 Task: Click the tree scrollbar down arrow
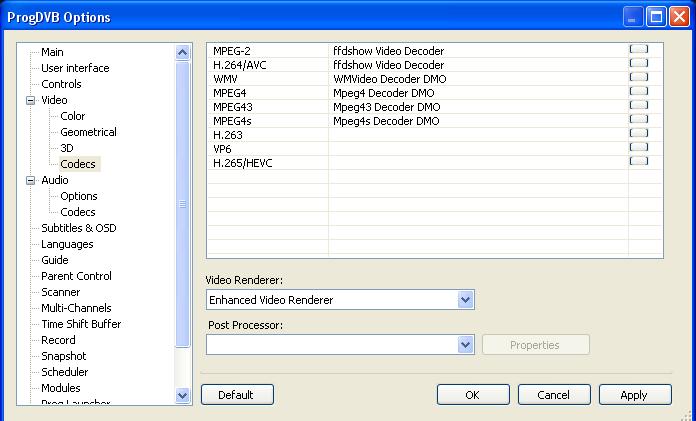point(182,395)
